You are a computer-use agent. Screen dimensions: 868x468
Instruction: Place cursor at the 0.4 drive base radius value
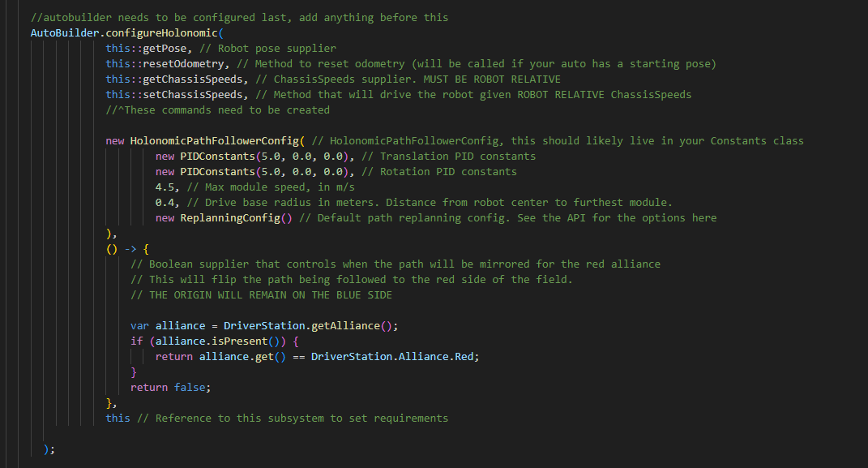point(165,203)
